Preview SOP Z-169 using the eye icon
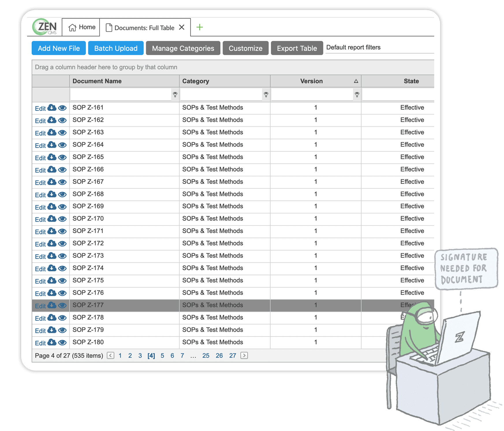504x431 pixels. click(x=62, y=207)
